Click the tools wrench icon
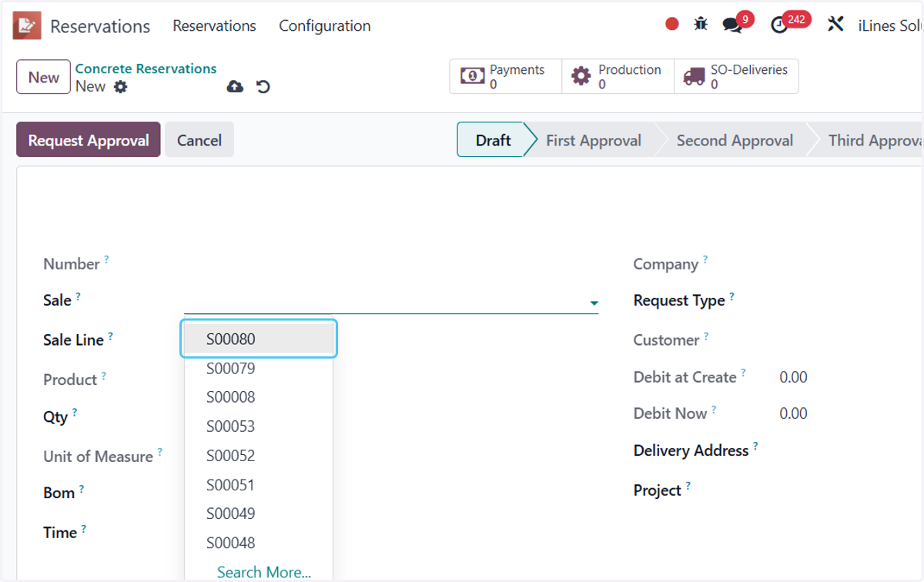Viewport: 924px width, 582px height. (835, 24)
